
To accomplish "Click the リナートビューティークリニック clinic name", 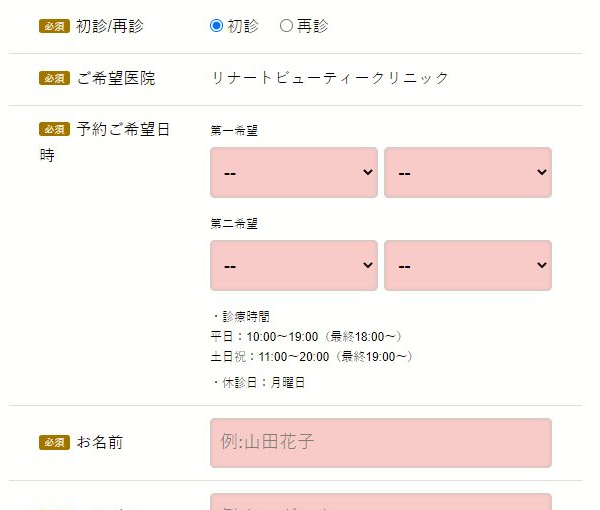I will pos(330,78).
